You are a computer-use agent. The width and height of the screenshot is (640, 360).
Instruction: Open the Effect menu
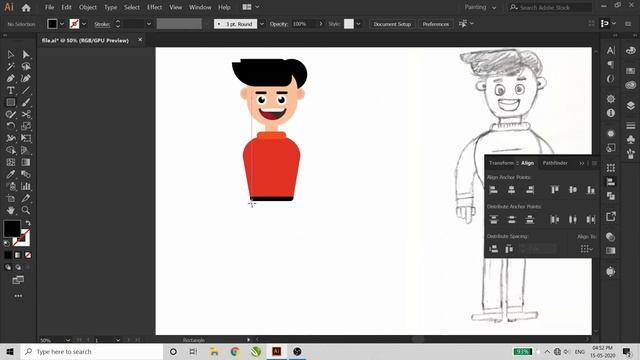pos(154,7)
